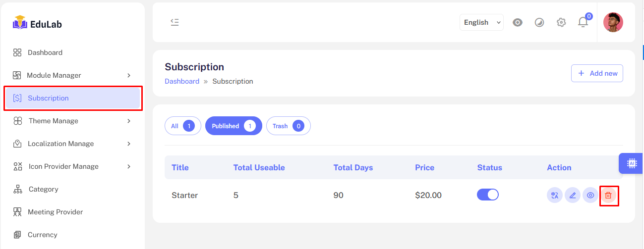Switch to the Trash filter tab
The height and width of the screenshot is (249, 644).
[x=288, y=126]
